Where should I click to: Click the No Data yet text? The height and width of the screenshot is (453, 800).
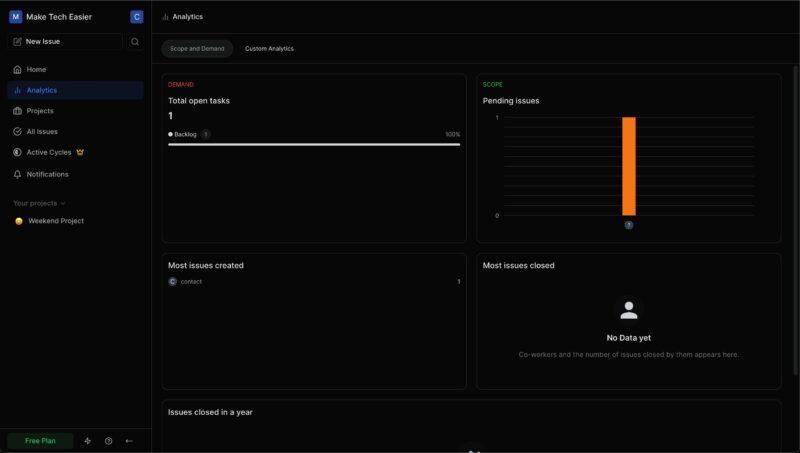click(629, 338)
